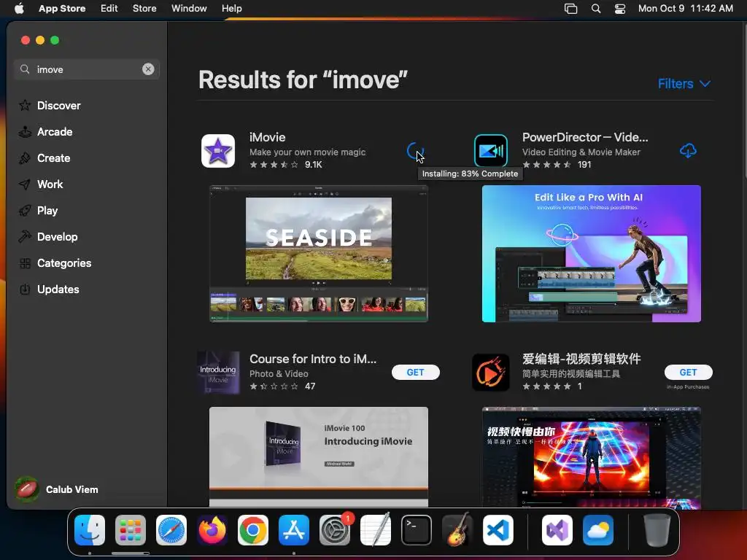The height and width of the screenshot is (560, 747).
Task: Open the iMovie app icon
Action: point(217,151)
